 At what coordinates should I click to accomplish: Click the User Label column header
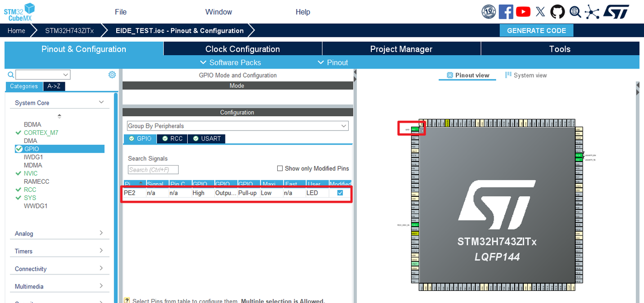tap(317, 184)
